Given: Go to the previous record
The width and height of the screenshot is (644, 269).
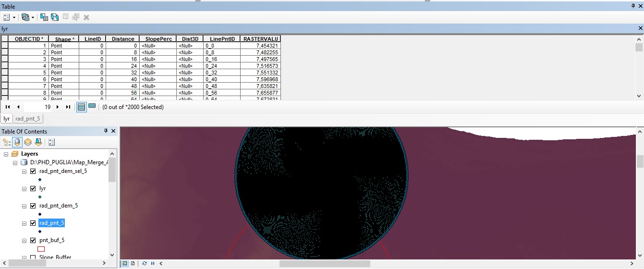Looking at the screenshot, I should [x=18, y=107].
